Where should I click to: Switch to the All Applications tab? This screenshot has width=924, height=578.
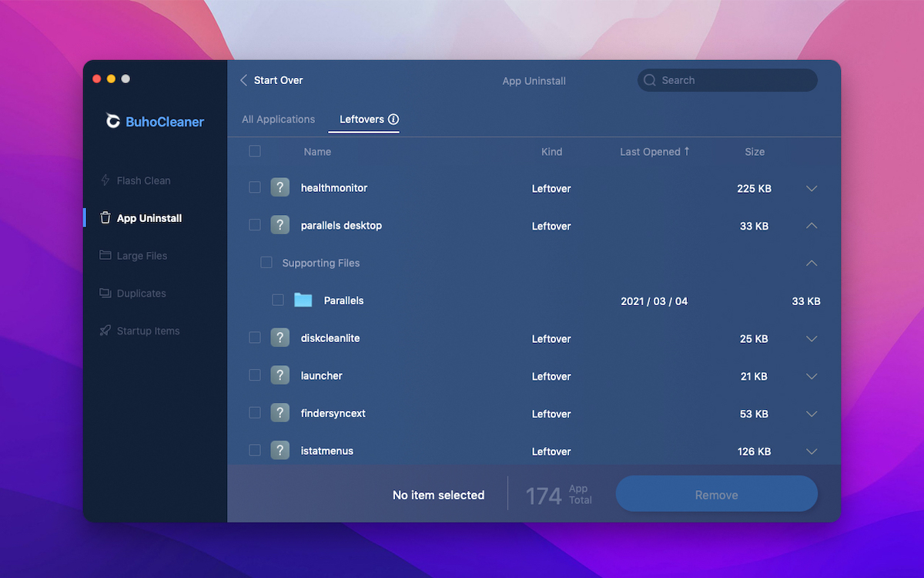[x=279, y=119]
